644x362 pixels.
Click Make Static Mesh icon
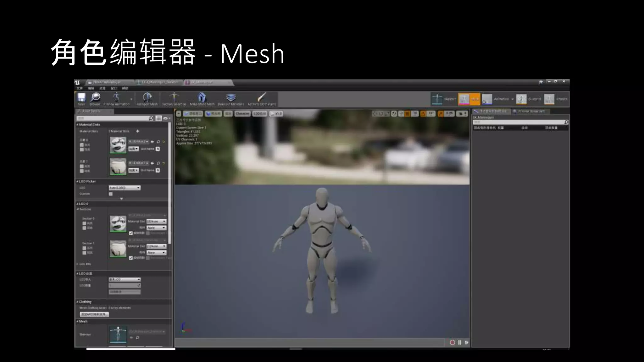point(202,97)
